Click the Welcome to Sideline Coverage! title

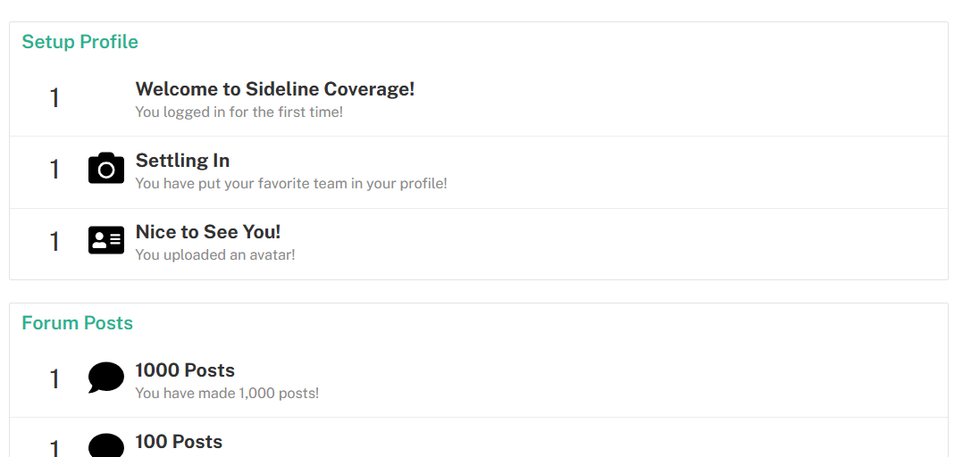pyautogui.click(x=274, y=89)
